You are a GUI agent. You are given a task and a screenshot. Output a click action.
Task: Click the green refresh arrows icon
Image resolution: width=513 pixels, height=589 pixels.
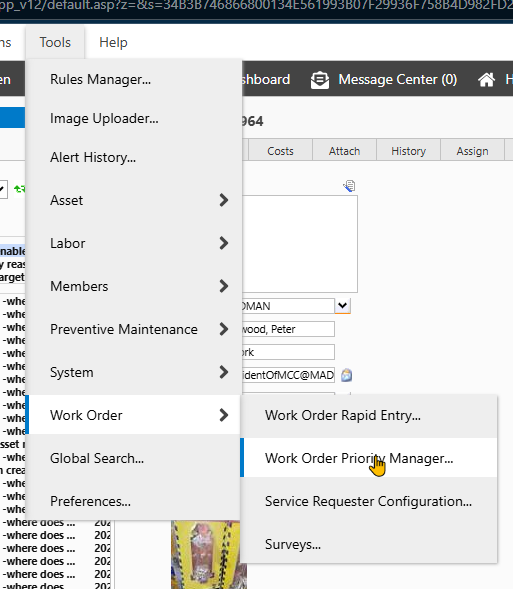(x=20, y=189)
